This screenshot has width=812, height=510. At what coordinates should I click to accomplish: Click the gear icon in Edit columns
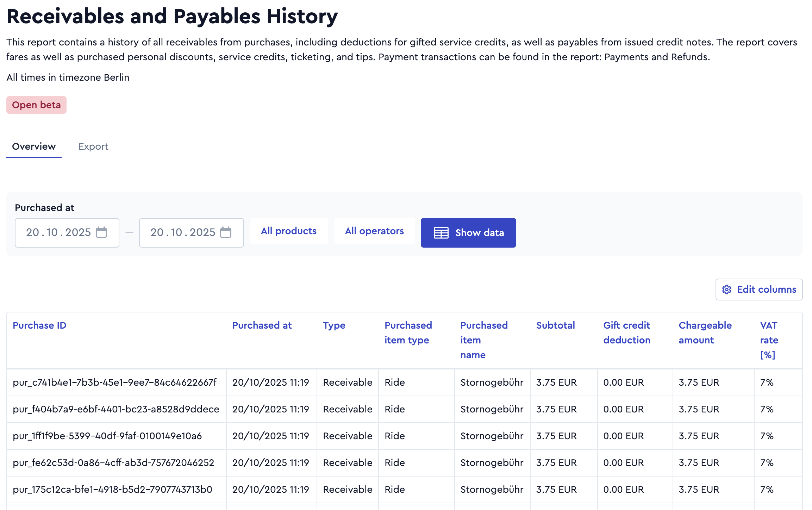(x=727, y=290)
